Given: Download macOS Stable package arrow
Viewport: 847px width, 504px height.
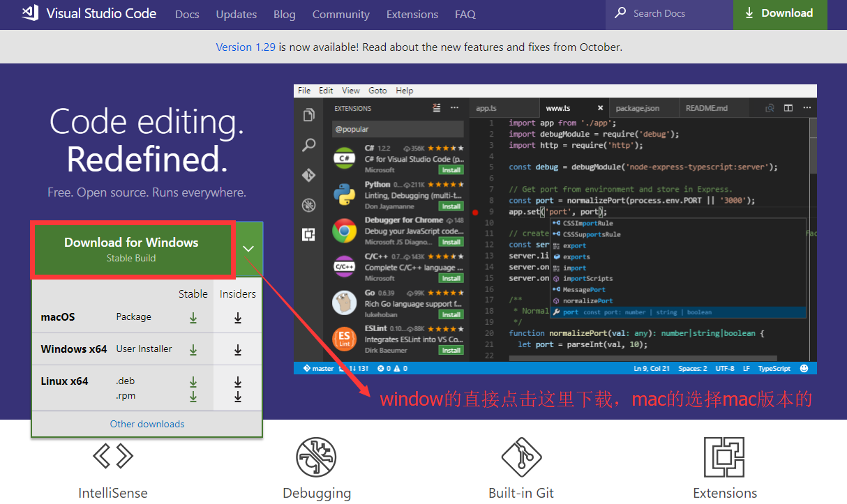Looking at the screenshot, I should point(193,317).
